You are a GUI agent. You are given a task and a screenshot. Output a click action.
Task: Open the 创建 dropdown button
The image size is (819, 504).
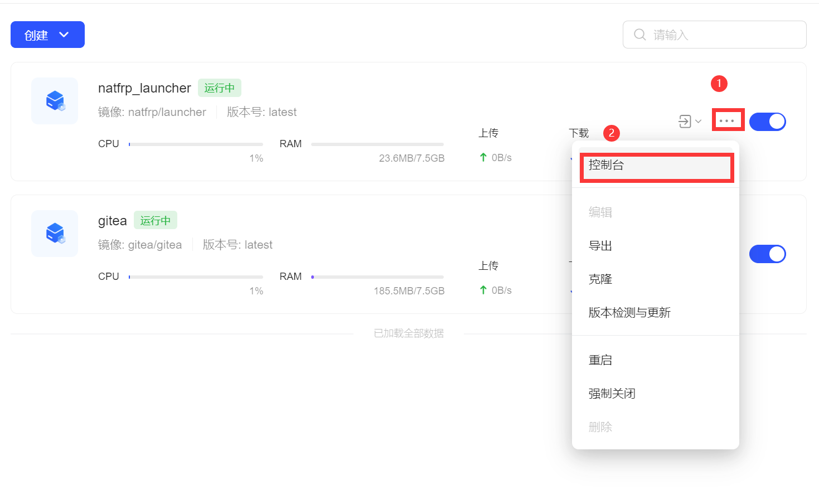pos(47,35)
